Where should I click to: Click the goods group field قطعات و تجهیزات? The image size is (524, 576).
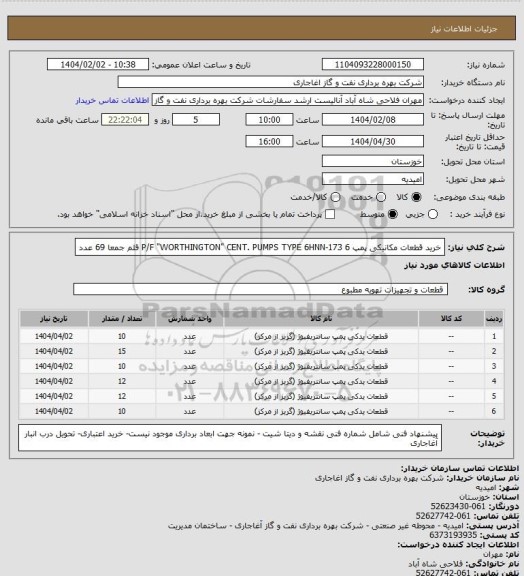point(260,289)
